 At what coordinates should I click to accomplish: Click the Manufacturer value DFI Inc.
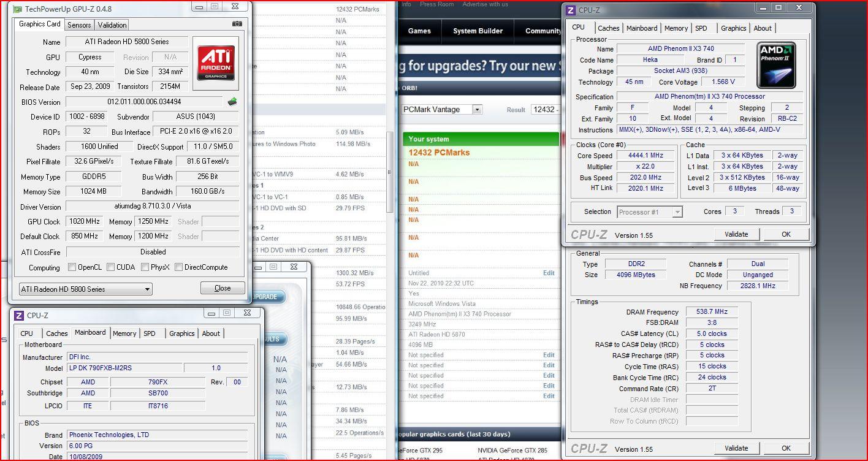pos(157,357)
